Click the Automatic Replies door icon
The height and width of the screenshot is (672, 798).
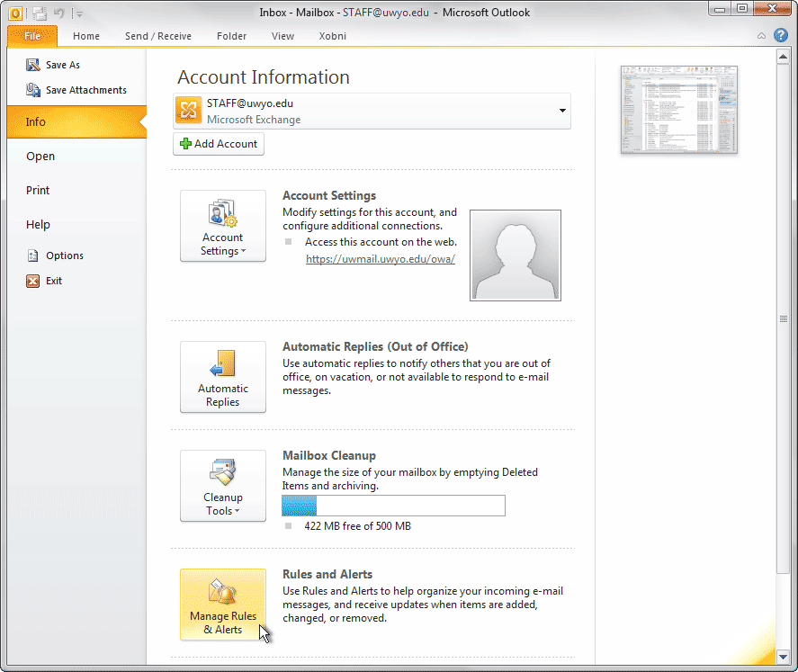click(x=223, y=363)
